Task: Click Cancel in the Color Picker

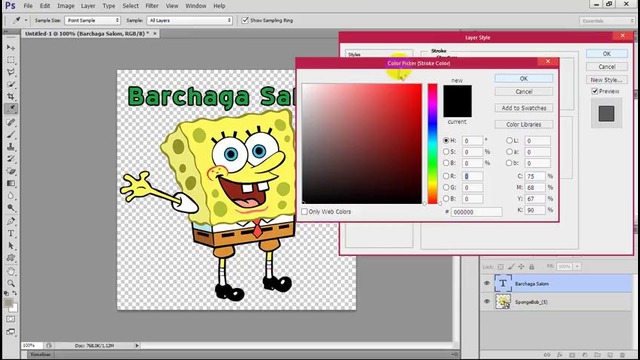Action: point(524,91)
